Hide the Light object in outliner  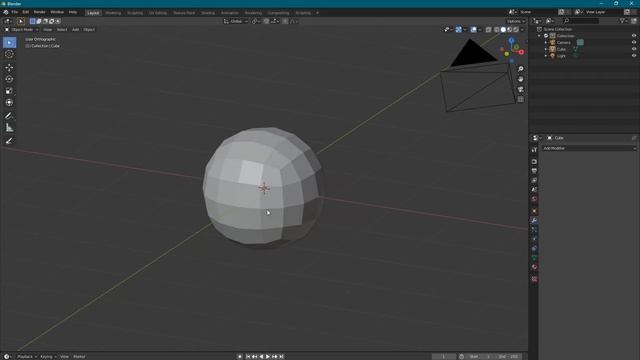[634, 56]
